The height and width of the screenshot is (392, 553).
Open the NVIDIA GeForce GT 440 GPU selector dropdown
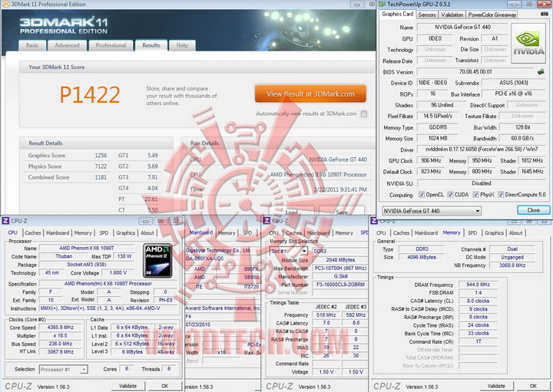432,211
